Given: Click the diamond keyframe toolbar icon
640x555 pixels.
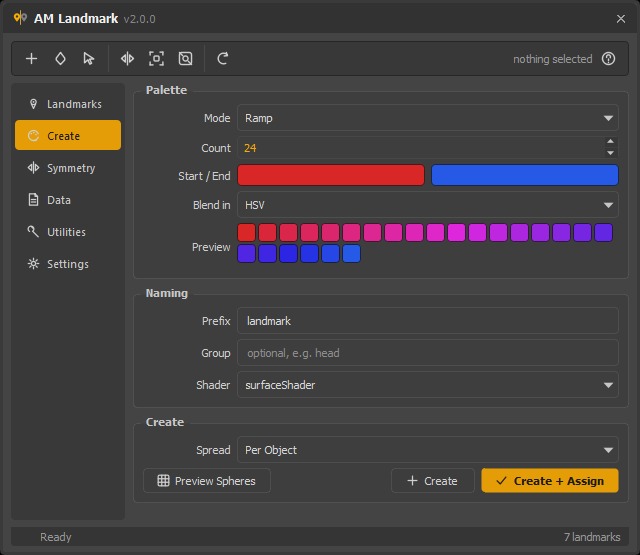Looking at the screenshot, I should 60,59.
